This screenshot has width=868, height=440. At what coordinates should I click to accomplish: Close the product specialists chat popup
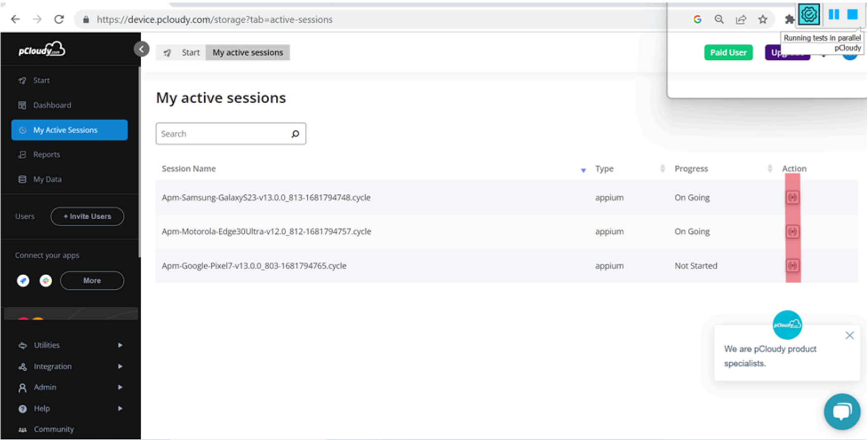point(849,335)
